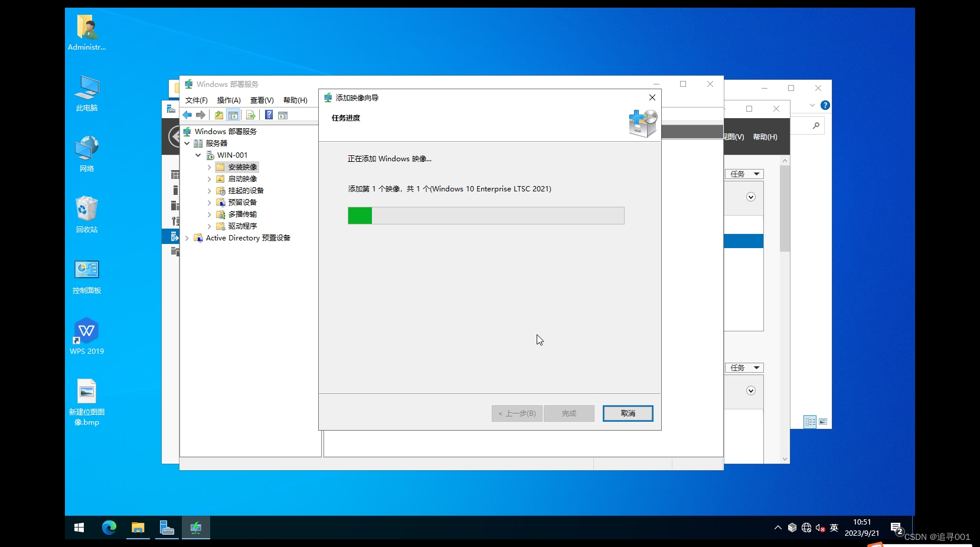Select the 多播传输 folder in the tree
The width and height of the screenshot is (980, 547).
click(x=243, y=214)
